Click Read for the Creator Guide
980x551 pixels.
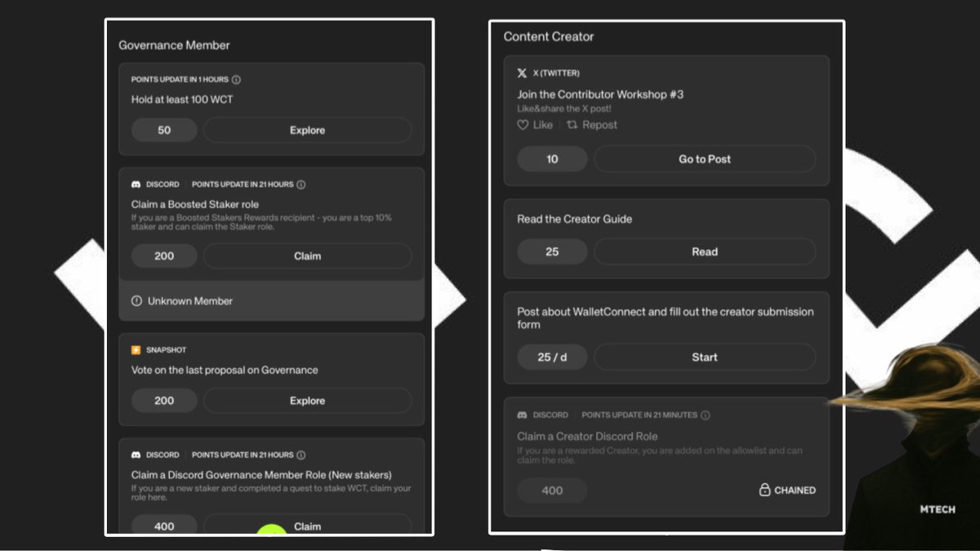(x=705, y=251)
